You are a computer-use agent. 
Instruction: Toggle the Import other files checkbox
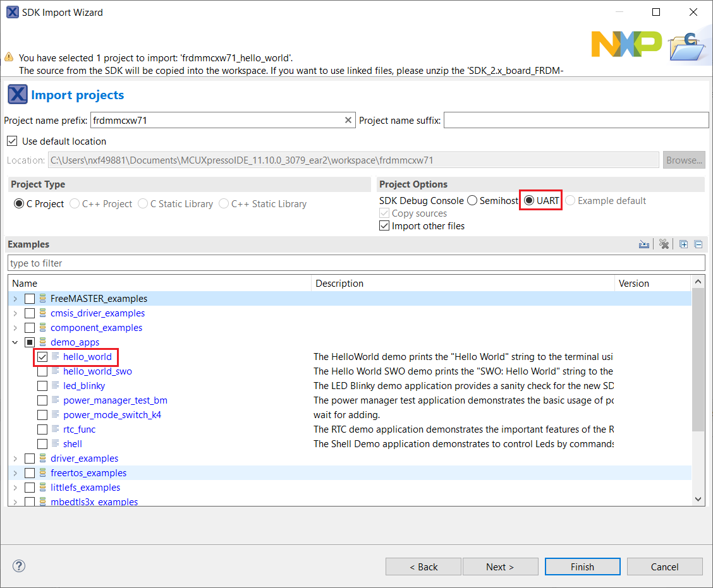click(x=384, y=226)
